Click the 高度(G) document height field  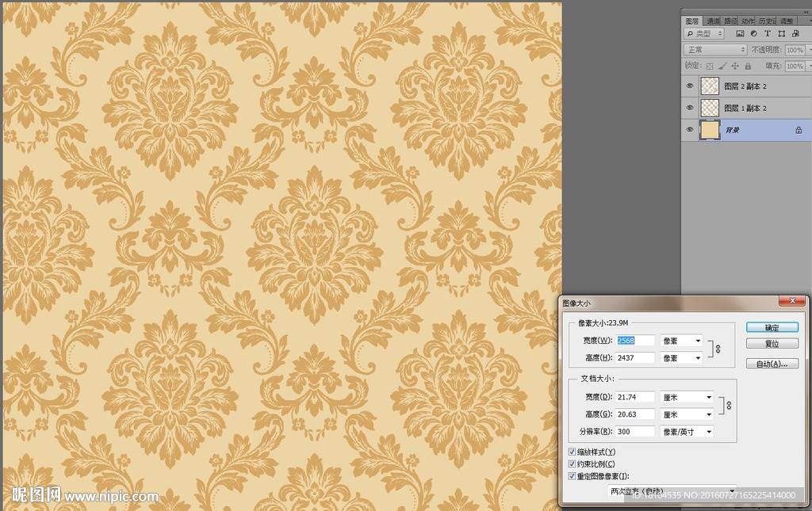(635, 414)
